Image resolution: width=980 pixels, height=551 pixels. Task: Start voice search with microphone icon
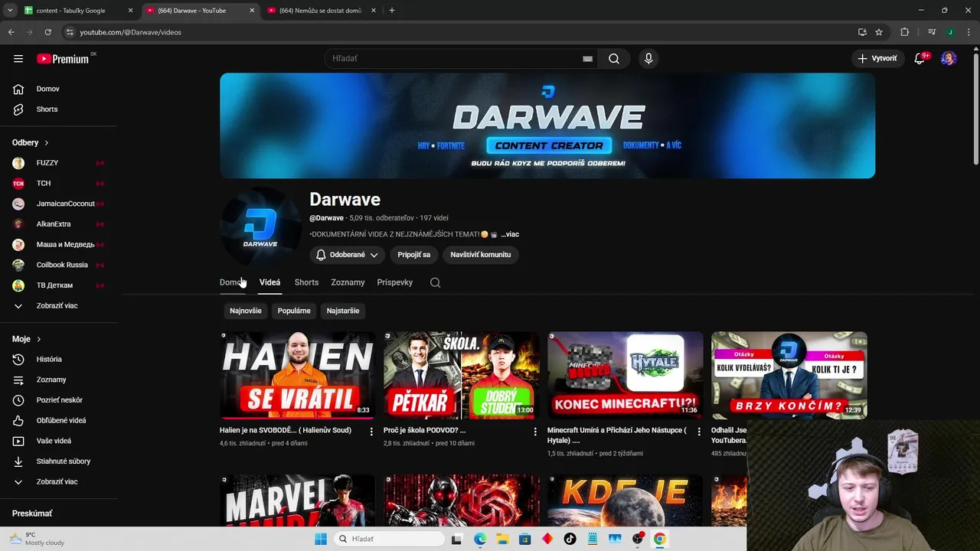point(648,59)
